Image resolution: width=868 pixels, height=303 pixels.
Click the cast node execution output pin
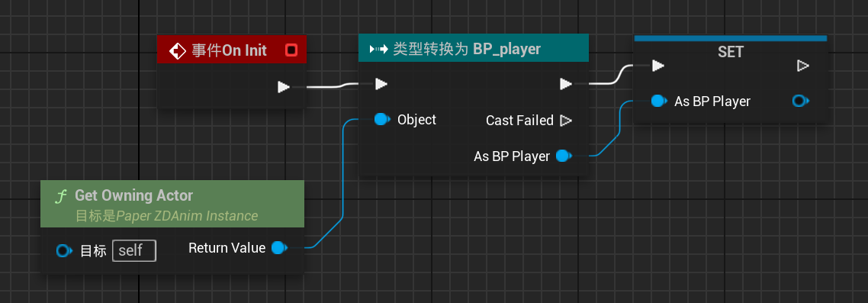click(x=565, y=84)
